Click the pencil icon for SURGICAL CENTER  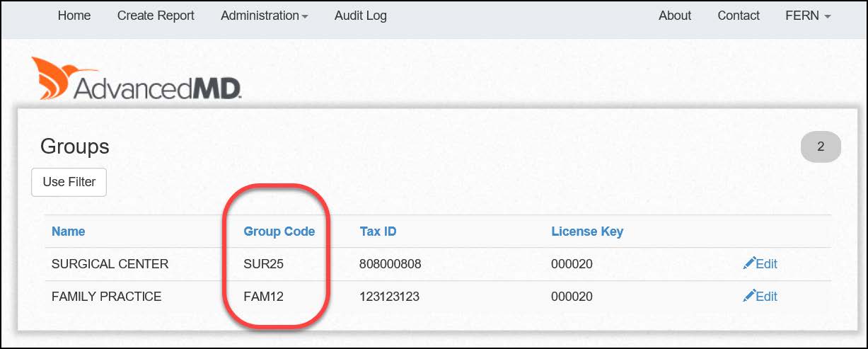pos(748,264)
